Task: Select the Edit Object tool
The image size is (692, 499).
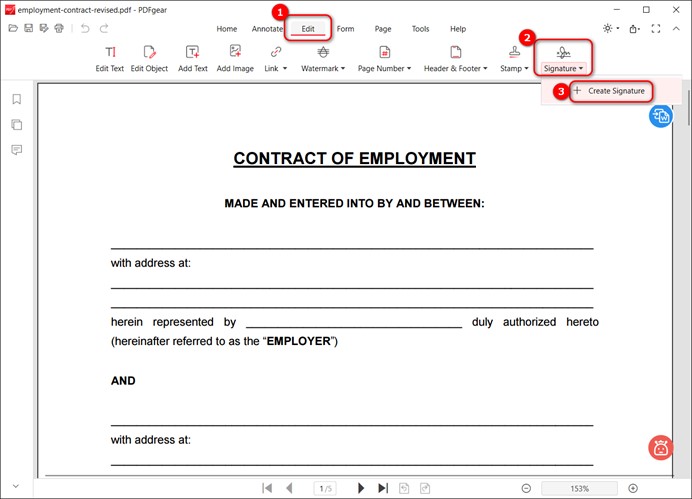Action: (149, 59)
